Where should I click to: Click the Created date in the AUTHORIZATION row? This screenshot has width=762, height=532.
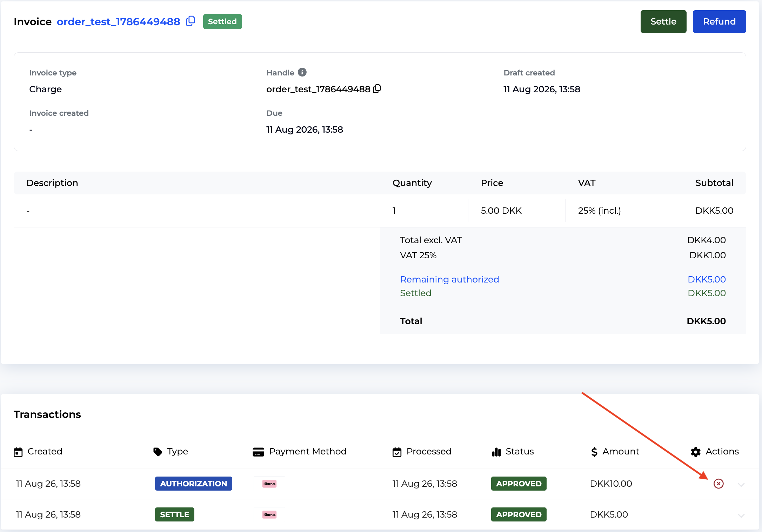tap(48, 484)
